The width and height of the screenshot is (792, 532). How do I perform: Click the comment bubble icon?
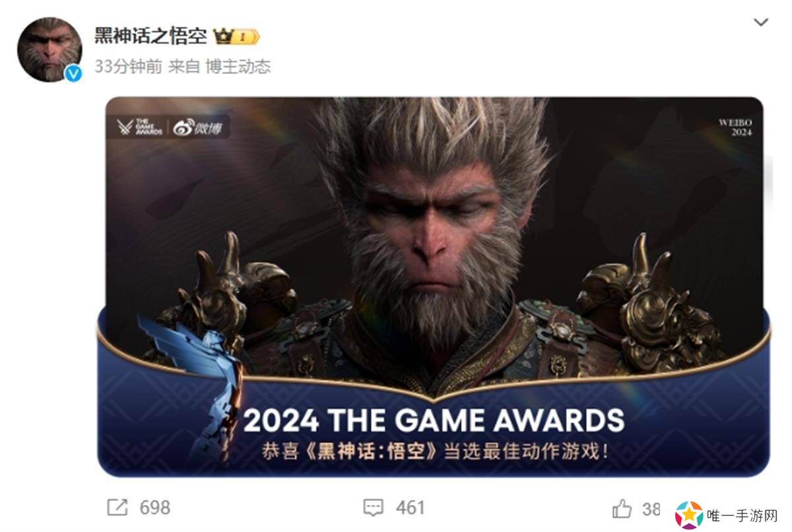click(374, 508)
